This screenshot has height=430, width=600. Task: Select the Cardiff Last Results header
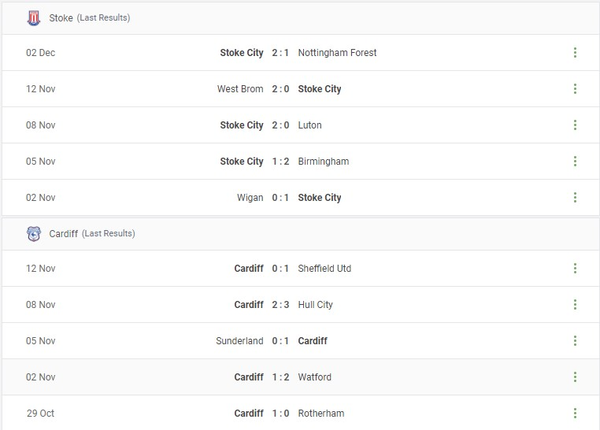[x=92, y=234]
